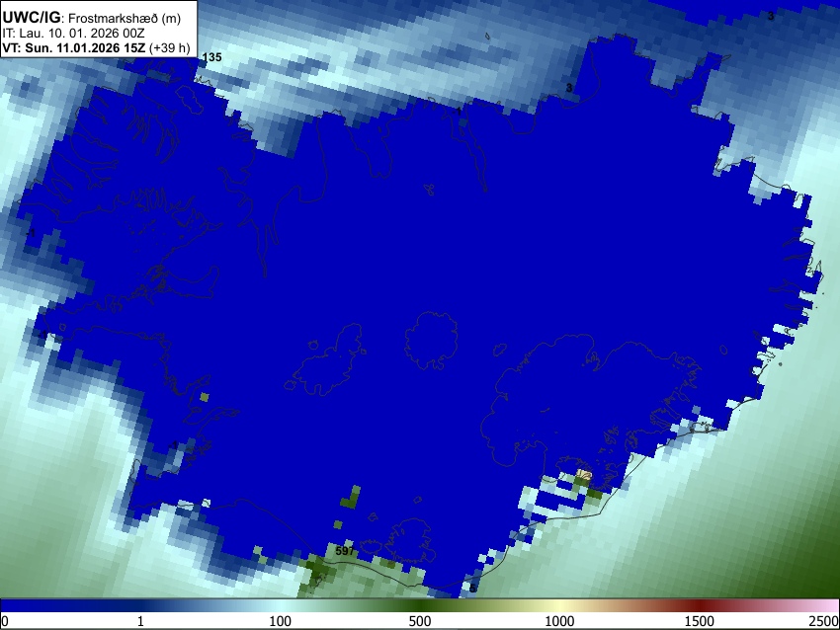Click the "UWC/IG: Frostmarkshæð (m)" title text

[92, 18]
